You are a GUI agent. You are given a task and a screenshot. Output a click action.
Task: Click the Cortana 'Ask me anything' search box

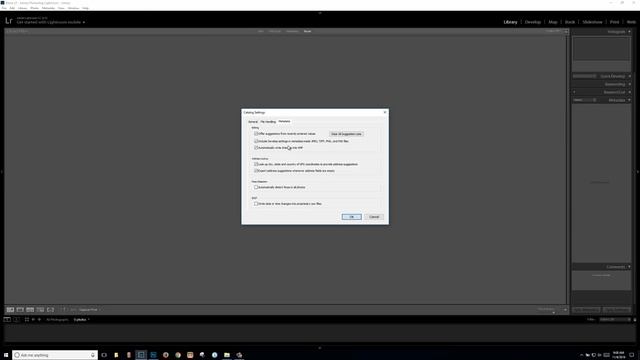coord(55,355)
